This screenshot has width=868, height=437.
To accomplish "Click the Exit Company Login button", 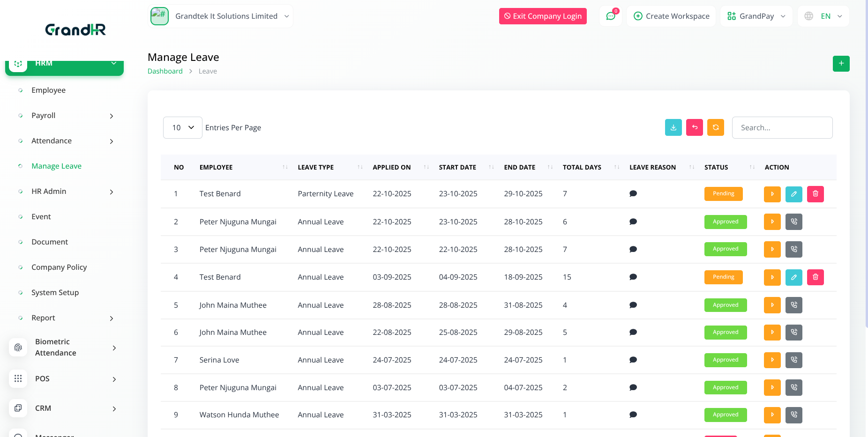I will [x=542, y=16].
